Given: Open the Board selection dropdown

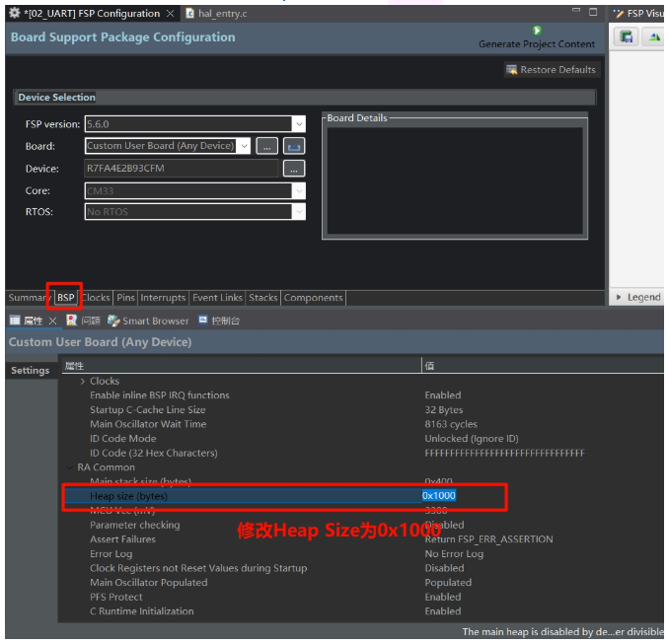Looking at the screenshot, I should pos(245,146).
